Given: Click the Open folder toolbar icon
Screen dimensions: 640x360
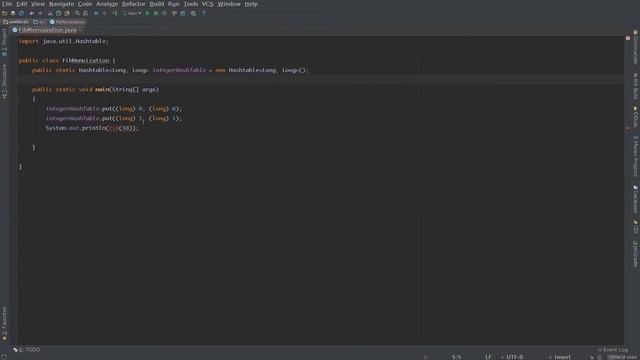Looking at the screenshot, I should (4, 13).
